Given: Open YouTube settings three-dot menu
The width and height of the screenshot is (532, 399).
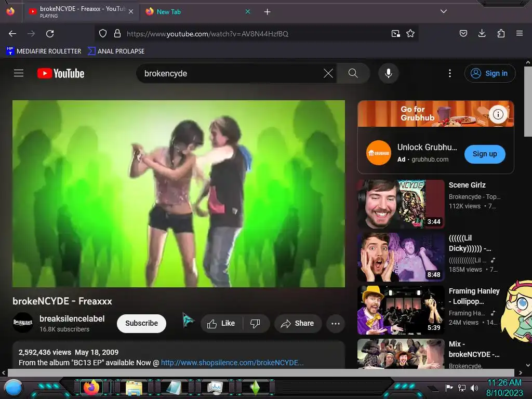Looking at the screenshot, I should [x=450, y=73].
